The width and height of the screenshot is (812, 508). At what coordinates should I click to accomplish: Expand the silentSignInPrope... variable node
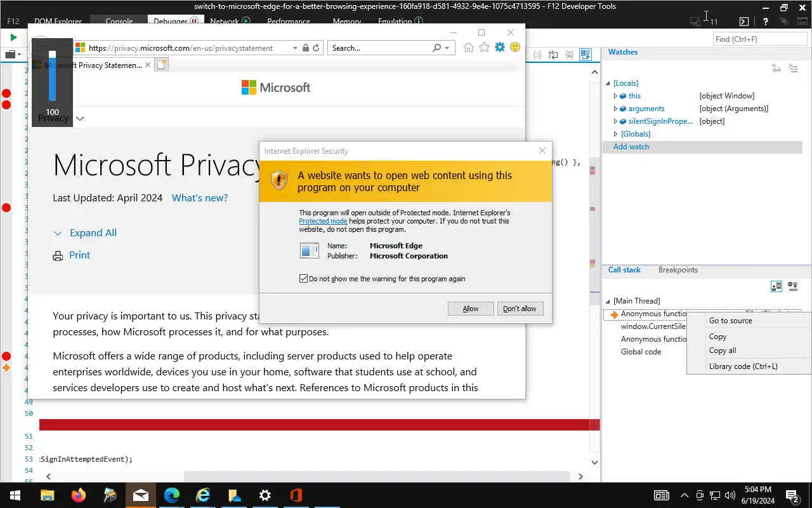615,121
